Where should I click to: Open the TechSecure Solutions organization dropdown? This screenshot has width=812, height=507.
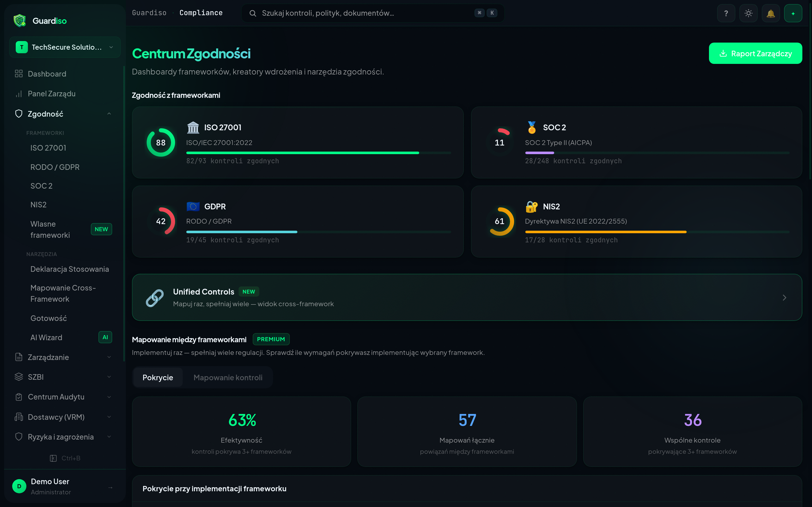tap(65, 47)
